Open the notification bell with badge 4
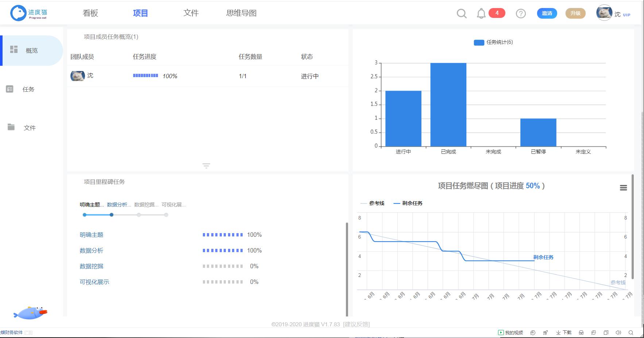 481,13
